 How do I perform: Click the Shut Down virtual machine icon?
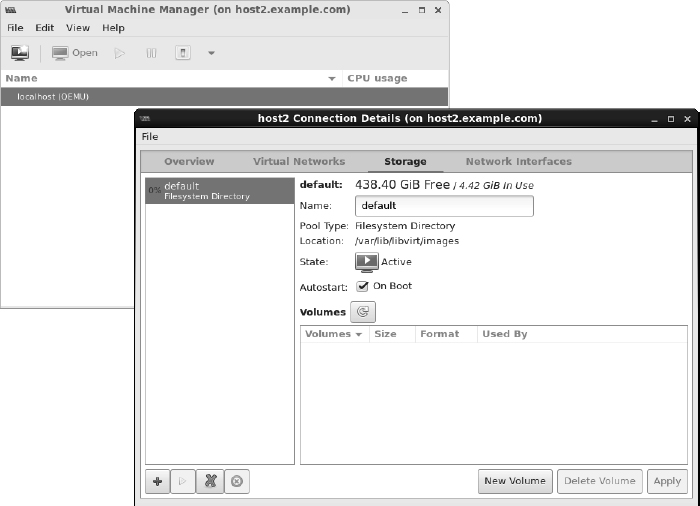(183, 53)
